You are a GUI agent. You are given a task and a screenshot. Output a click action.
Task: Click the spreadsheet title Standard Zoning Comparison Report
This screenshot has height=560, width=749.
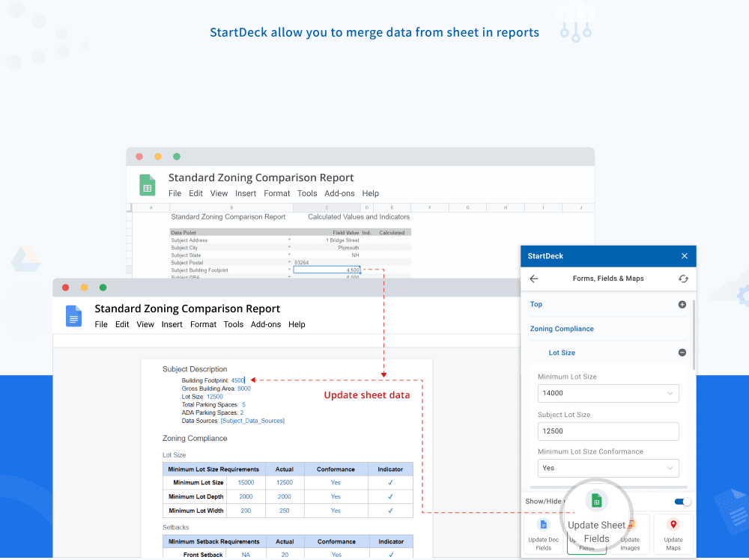261,177
